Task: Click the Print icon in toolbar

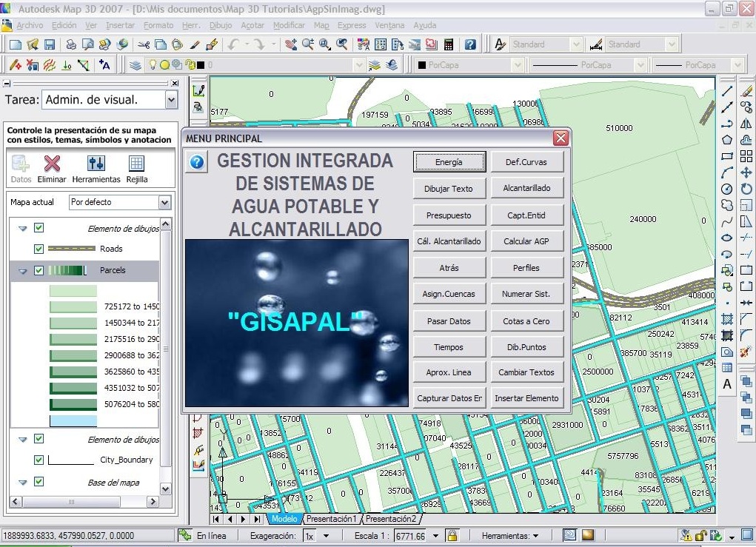Action: click(71, 44)
